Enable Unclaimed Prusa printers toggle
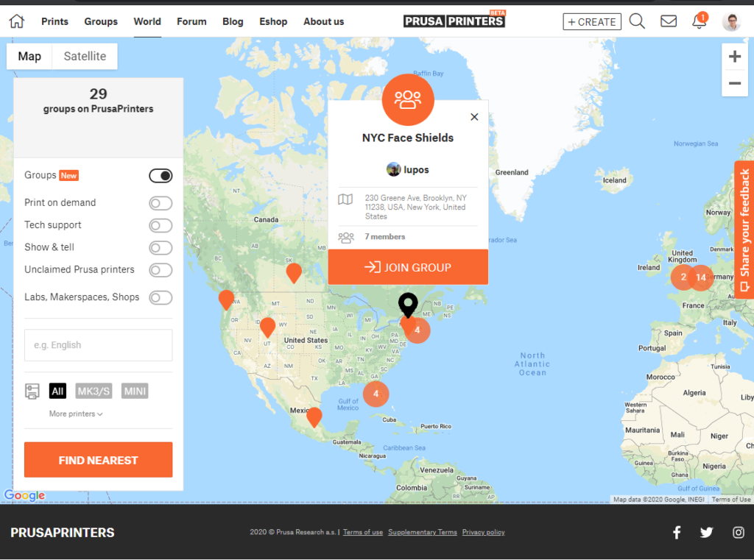The image size is (754, 560). click(x=161, y=270)
